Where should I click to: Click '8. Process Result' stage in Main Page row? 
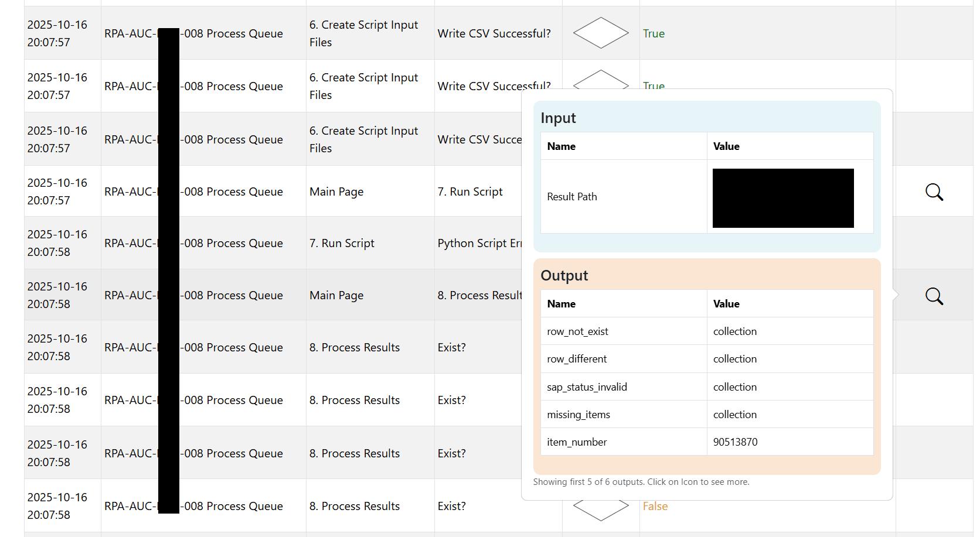[x=479, y=295]
